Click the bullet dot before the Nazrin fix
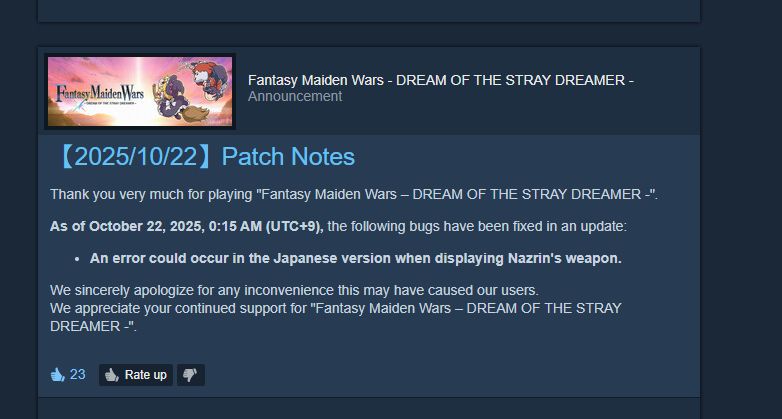The image size is (782, 419). (77, 259)
